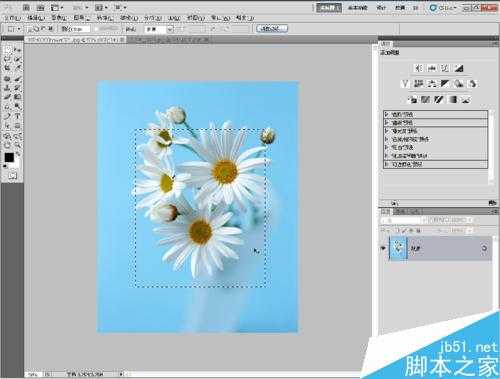Select the Eyedropper tool
The height and width of the screenshot is (379, 500).
tap(18, 68)
